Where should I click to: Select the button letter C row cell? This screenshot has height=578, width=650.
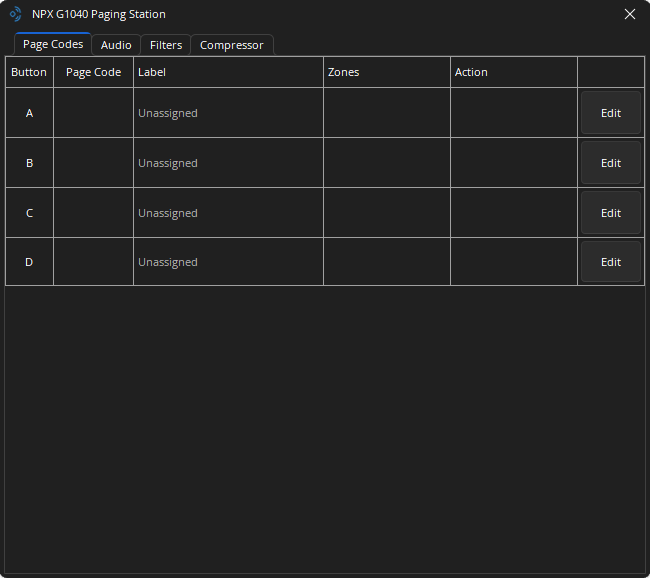click(29, 213)
